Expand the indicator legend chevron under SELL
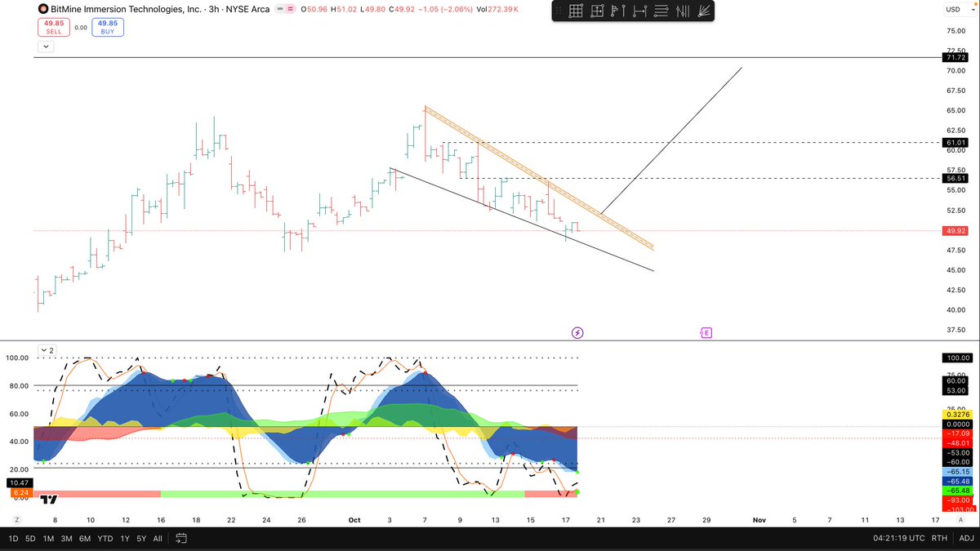Viewport: 980px width, 551px height. pos(45,47)
